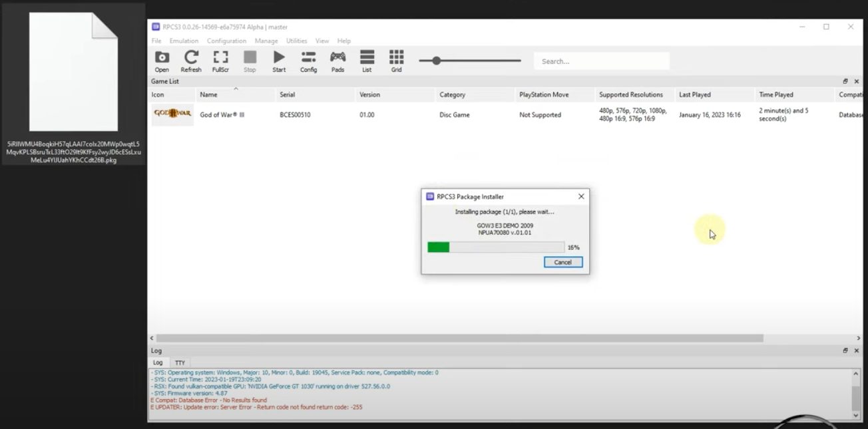Click the installation progress bar
The image size is (868, 429).
tap(496, 247)
